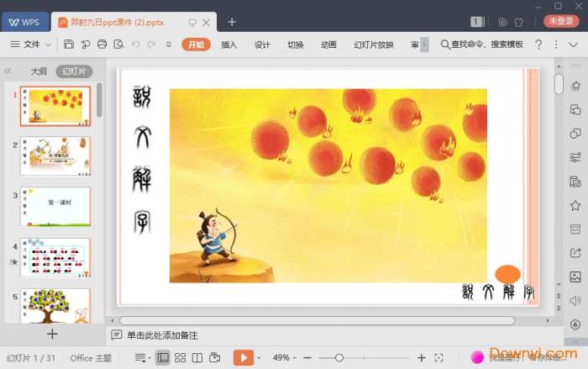Open Print Preview icon in toolbar
The width and height of the screenshot is (588, 369).
click(119, 45)
